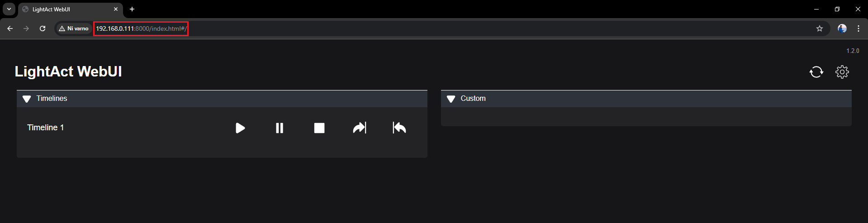Jump to previous marker on Timeline 1
This screenshot has width=868, height=223.
pyautogui.click(x=399, y=128)
